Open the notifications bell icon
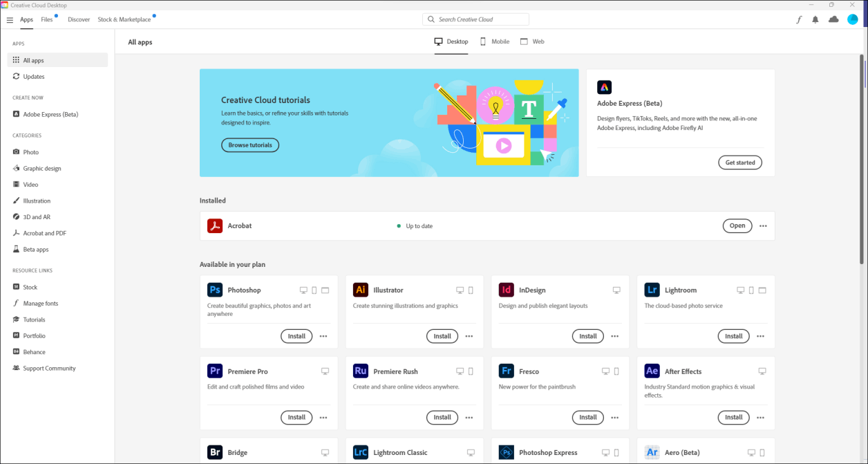Image resolution: width=868 pixels, height=464 pixels. 815,19
